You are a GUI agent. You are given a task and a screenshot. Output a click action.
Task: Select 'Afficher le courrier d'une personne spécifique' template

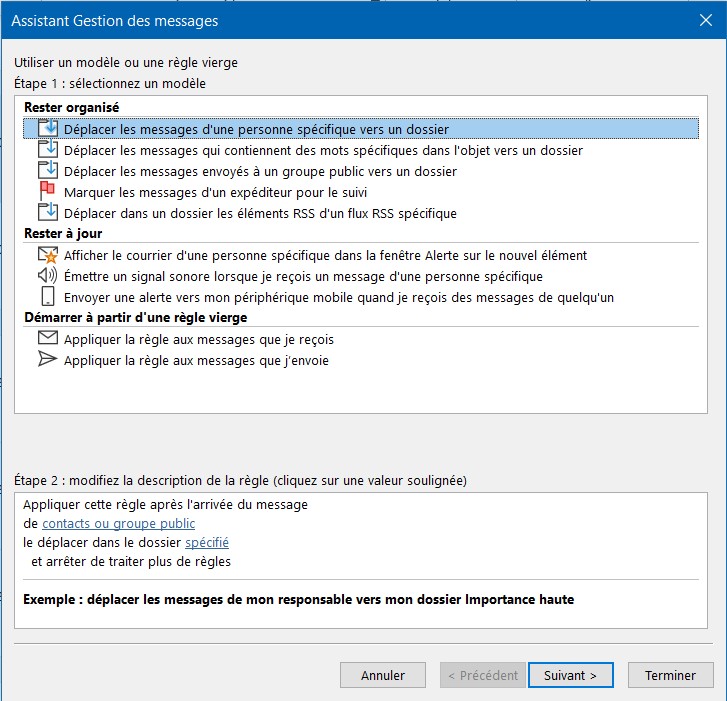pyautogui.click(x=325, y=255)
